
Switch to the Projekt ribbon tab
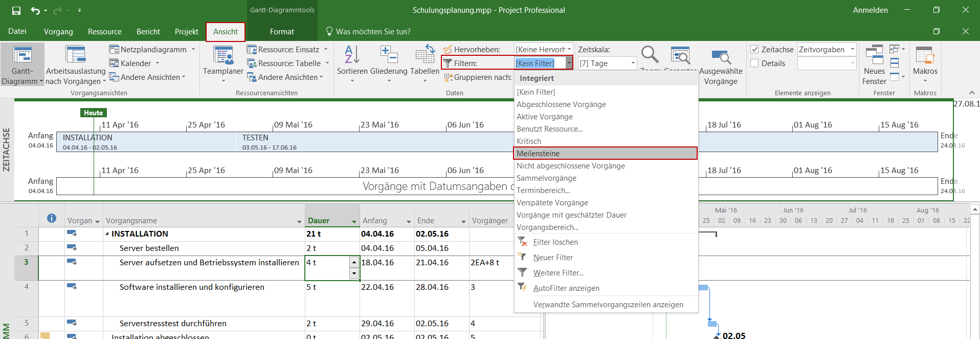[186, 32]
